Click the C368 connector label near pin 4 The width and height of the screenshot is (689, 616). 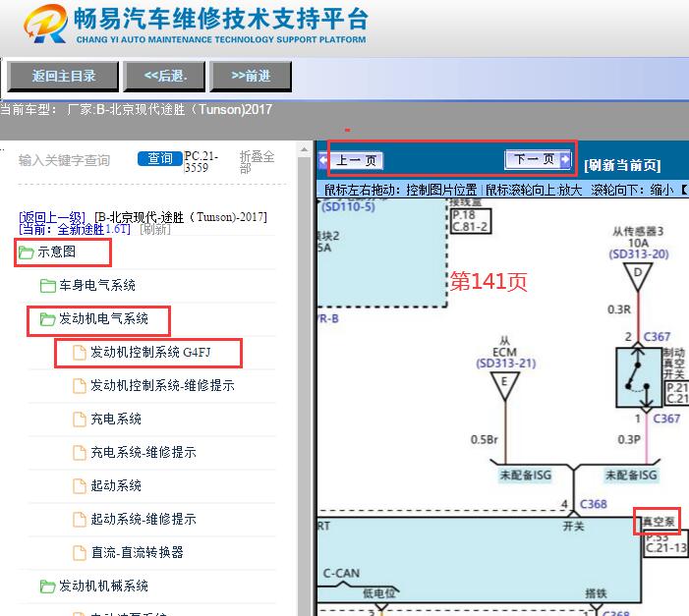[x=594, y=504]
